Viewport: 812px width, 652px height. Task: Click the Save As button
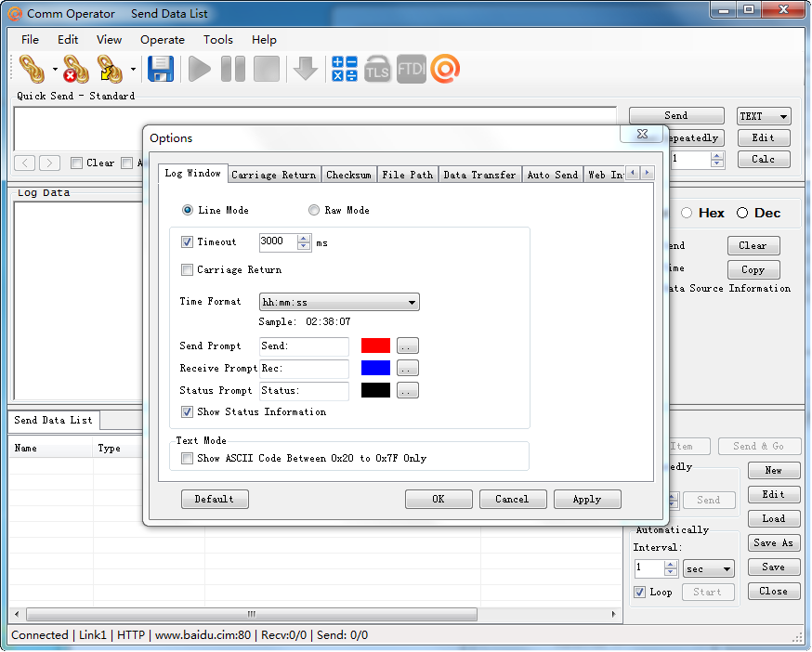pyautogui.click(x=774, y=542)
